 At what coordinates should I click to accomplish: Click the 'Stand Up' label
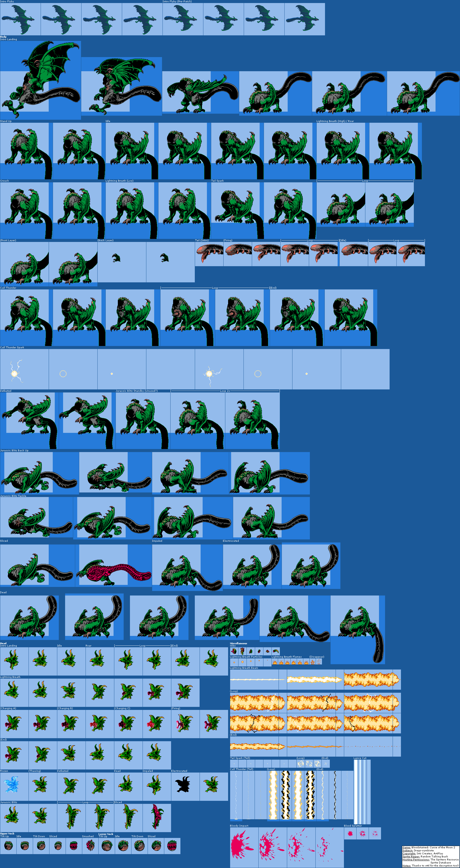(6, 121)
